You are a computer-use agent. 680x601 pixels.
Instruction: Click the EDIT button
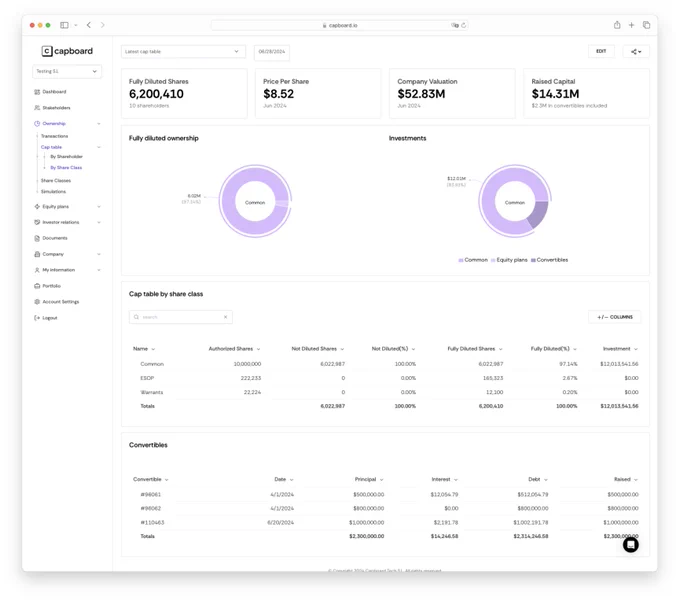pos(601,51)
